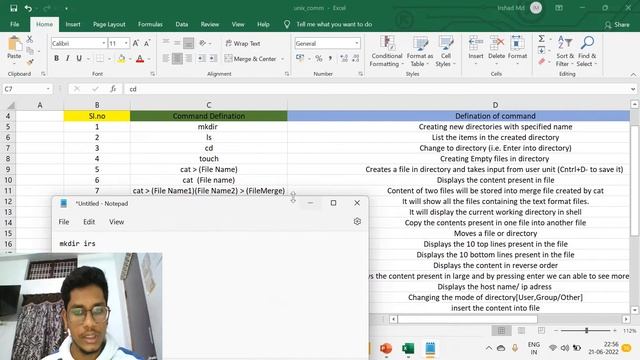Open Notepad File menu

(x=64, y=222)
